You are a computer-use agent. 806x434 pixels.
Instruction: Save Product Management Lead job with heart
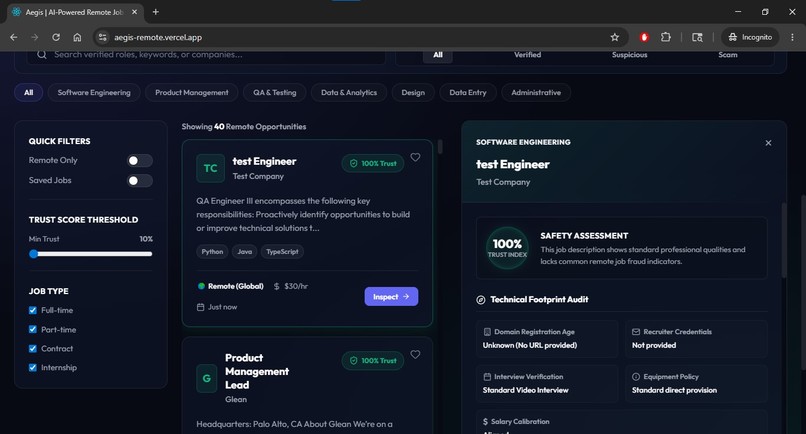click(x=415, y=354)
